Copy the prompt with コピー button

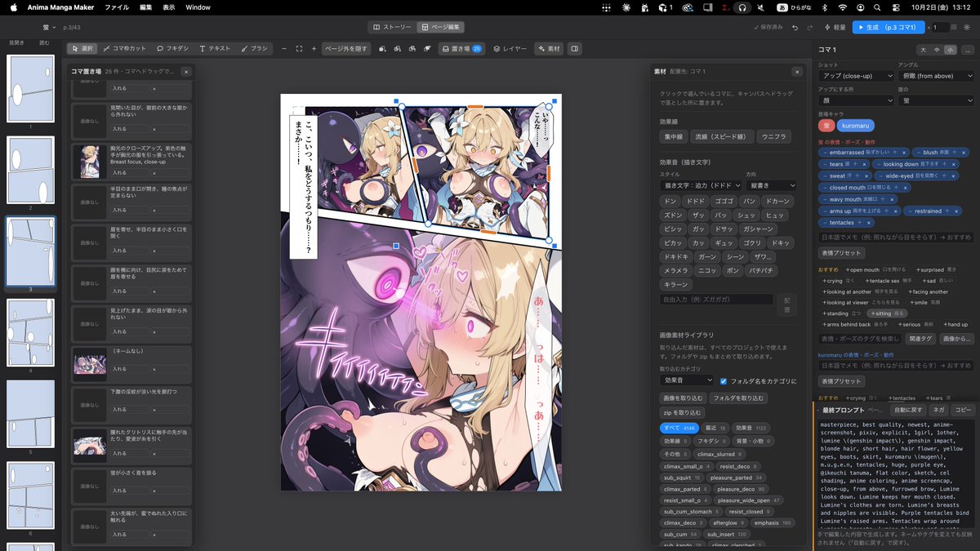point(963,409)
